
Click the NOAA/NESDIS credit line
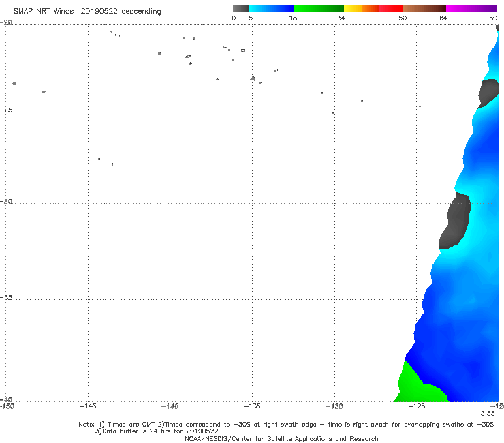tap(281, 438)
